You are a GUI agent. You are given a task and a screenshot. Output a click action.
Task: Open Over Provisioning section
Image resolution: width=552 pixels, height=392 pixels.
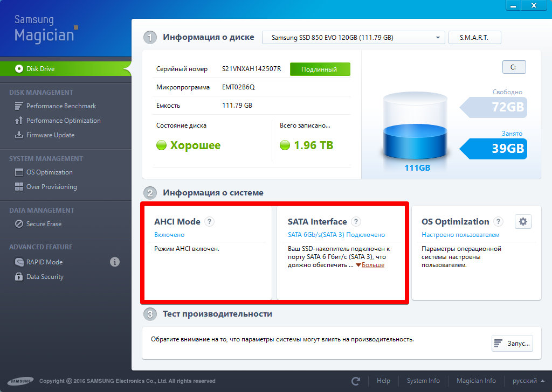51,187
